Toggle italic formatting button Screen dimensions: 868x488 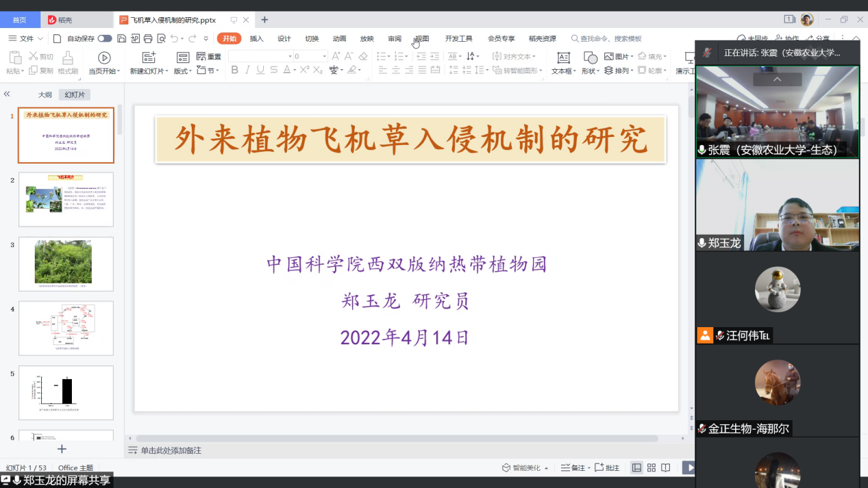click(x=248, y=70)
